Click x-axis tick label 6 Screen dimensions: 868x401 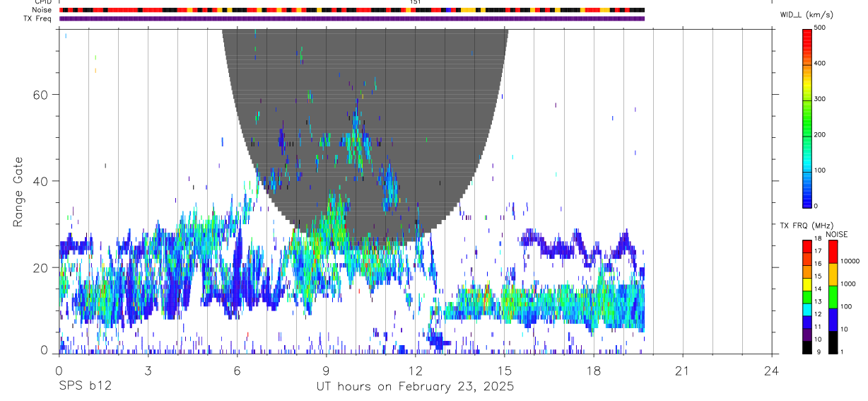click(237, 370)
